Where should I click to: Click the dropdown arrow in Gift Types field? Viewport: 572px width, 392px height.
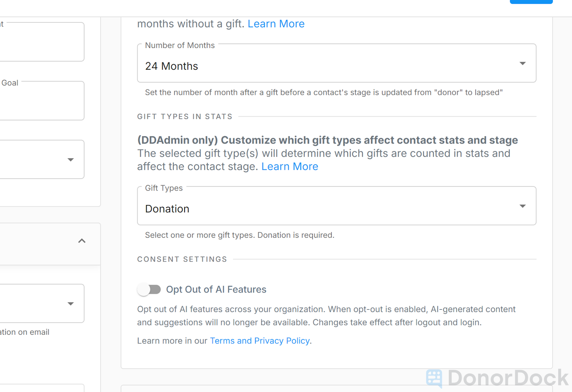tap(522, 206)
